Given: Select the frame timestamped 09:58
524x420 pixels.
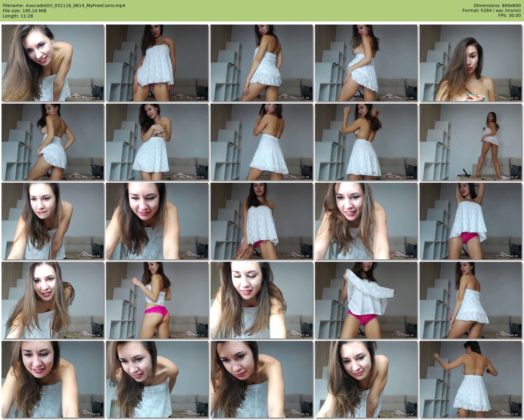Looking at the screenshot, I should [x=262, y=379].
